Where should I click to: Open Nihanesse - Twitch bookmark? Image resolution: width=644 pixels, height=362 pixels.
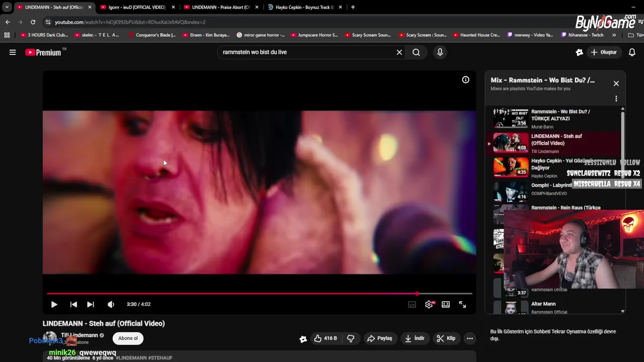582,35
